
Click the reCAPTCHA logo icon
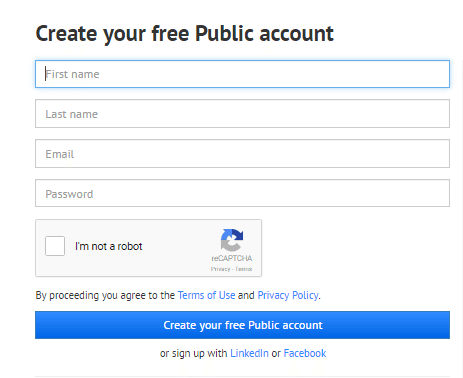pyautogui.click(x=232, y=240)
